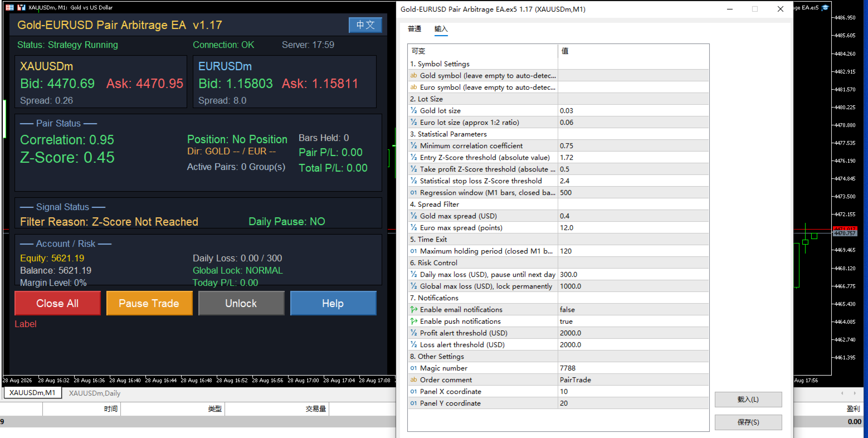This screenshot has height=438, width=868.
Task: Click the EURUSDm 'Ask: 1.15811' price
Action: (320, 84)
